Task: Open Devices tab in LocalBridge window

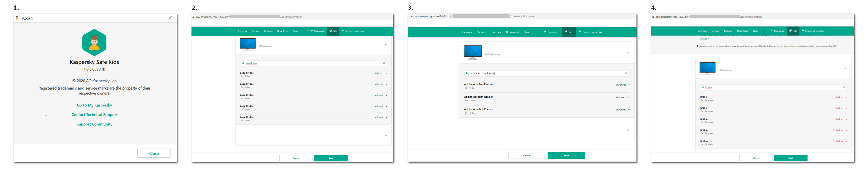Action: pyautogui.click(x=256, y=31)
